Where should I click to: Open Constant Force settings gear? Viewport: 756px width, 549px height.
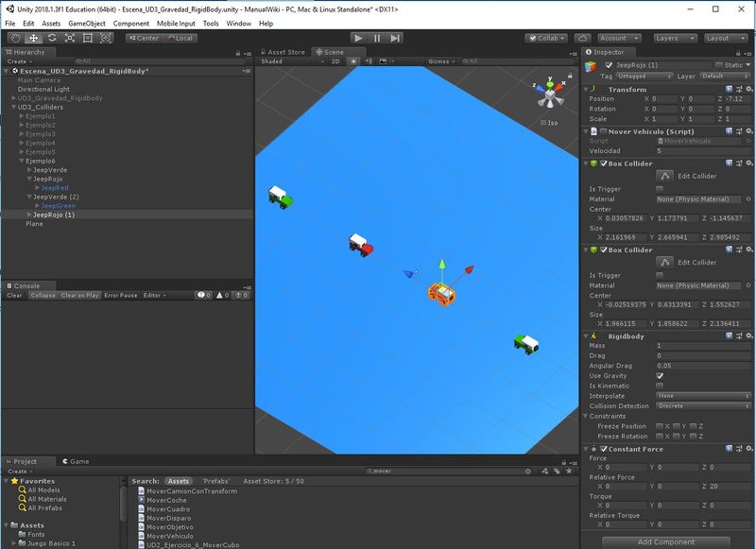click(x=748, y=449)
